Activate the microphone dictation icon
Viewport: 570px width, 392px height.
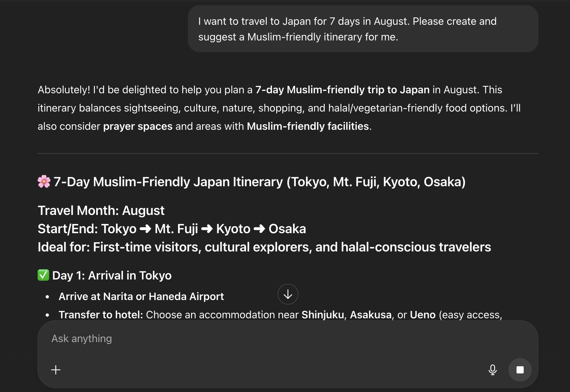pyautogui.click(x=492, y=370)
